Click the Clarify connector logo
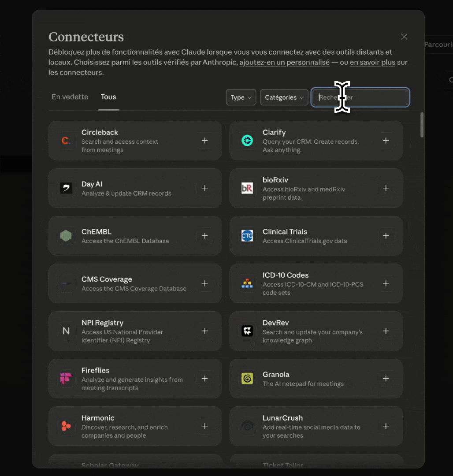 (x=247, y=141)
